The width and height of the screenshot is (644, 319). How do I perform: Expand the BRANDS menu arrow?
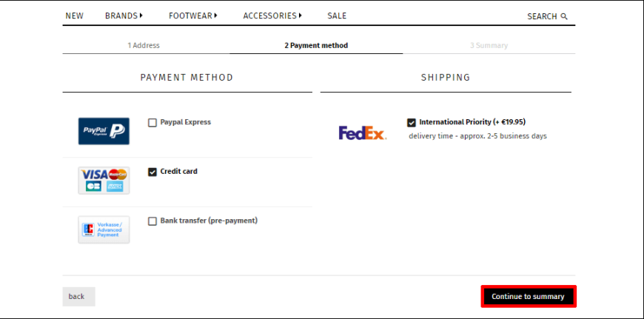[x=141, y=16]
